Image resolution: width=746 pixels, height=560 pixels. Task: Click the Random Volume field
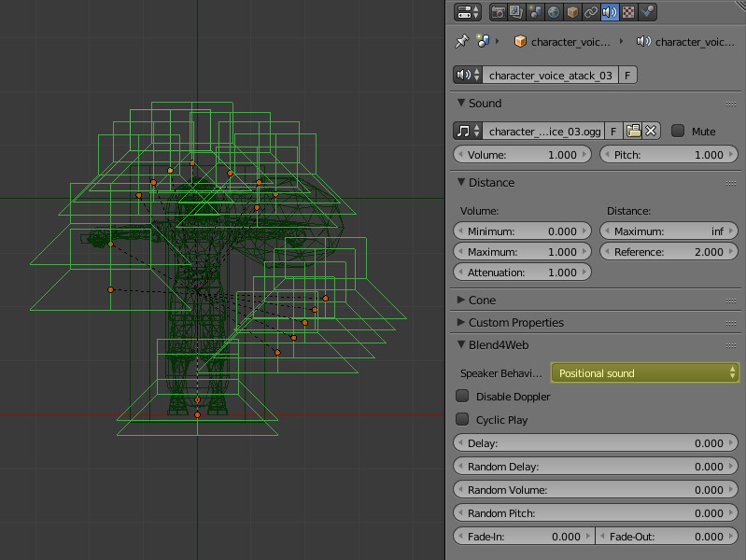596,490
